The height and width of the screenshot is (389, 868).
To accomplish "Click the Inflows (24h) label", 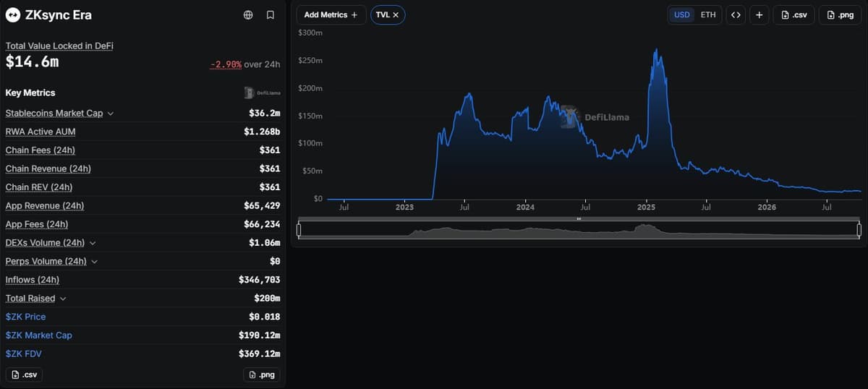I will click(33, 280).
